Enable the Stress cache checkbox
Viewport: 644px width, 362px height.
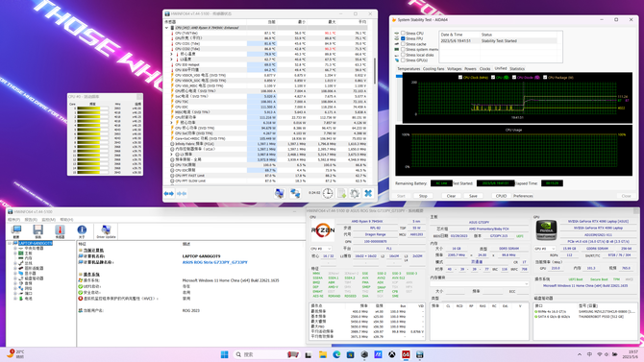click(x=403, y=43)
